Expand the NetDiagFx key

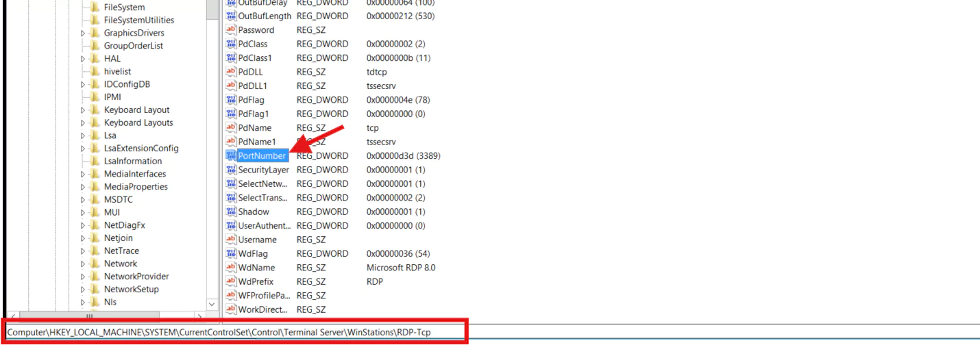(83, 225)
